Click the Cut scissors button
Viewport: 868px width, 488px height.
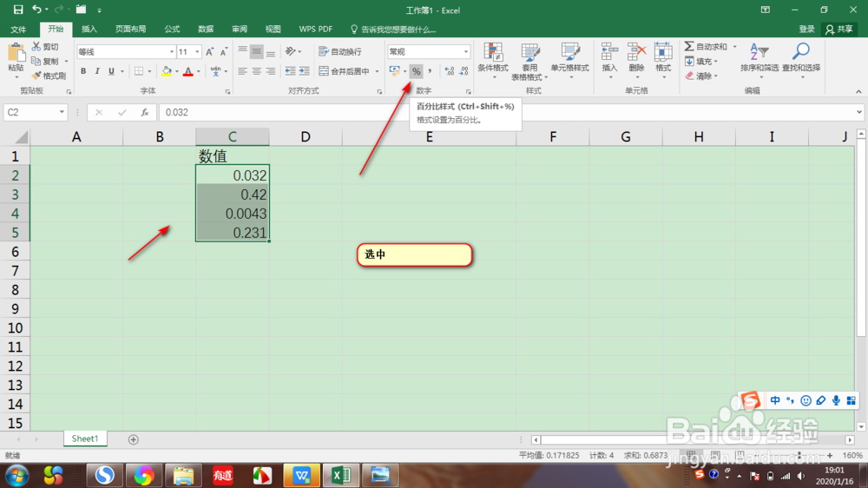pyautogui.click(x=45, y=47)
